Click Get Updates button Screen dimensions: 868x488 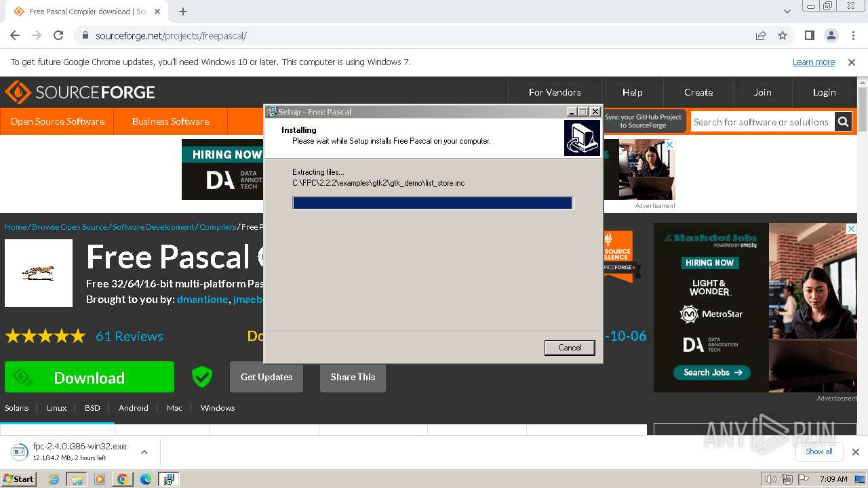[x=267, y=377]
